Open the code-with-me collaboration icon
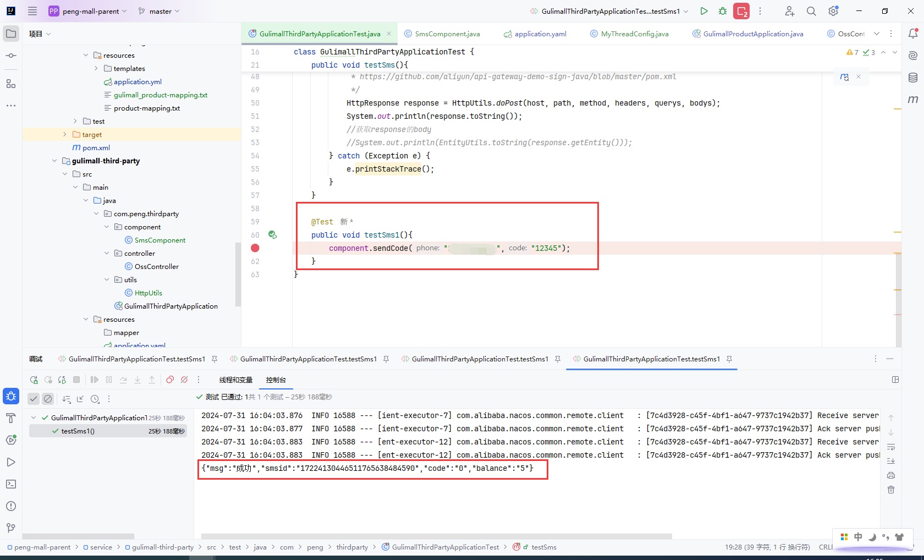 [790, 11]
